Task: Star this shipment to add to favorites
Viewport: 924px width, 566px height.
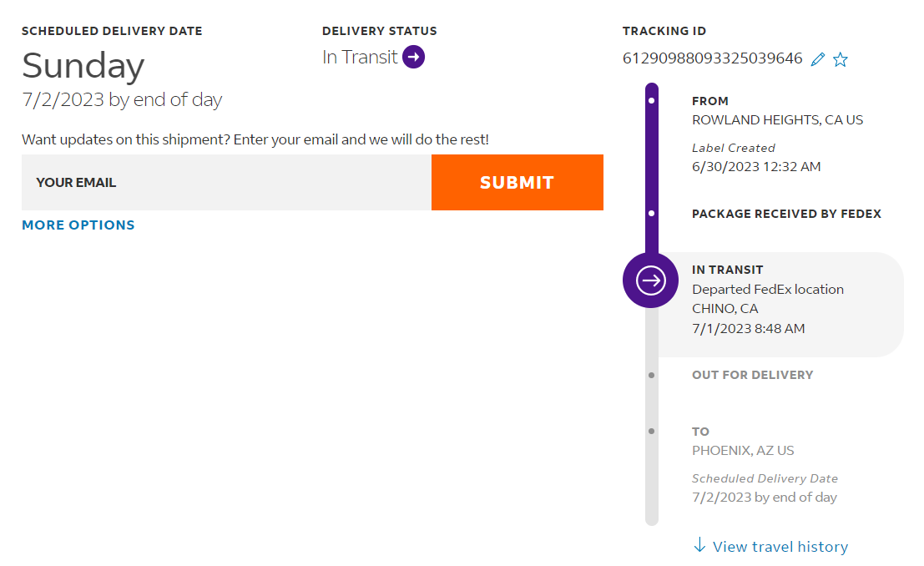Action: (841, 59)
